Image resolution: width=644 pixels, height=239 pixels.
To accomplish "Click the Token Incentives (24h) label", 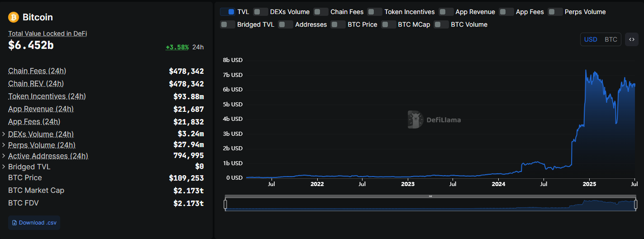I will (x=47, y=96).
